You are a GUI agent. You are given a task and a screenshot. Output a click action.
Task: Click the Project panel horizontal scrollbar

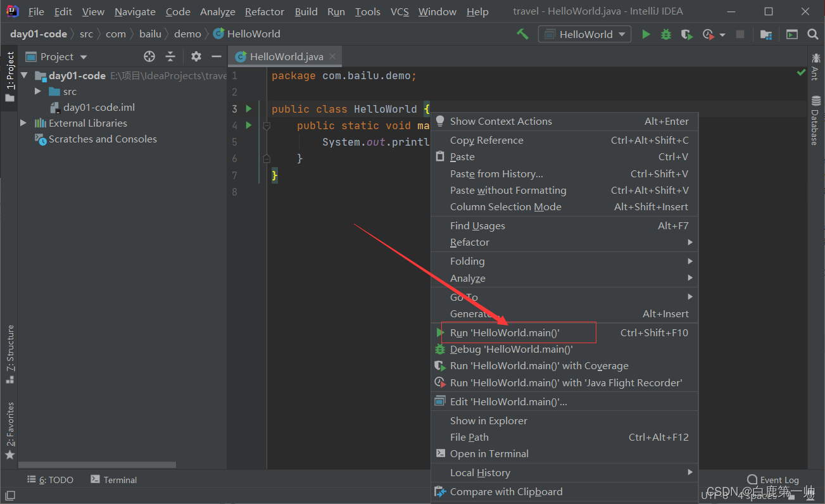tap(97, 465)
